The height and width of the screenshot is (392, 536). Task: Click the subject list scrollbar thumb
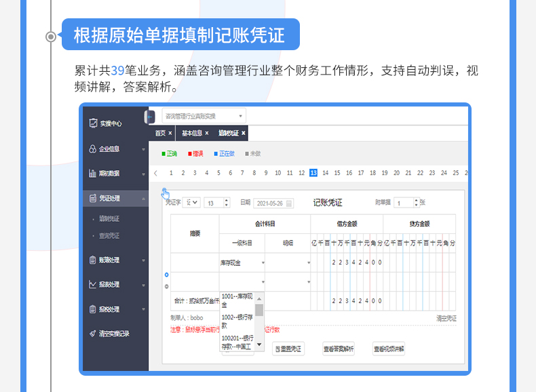point(259,311)
